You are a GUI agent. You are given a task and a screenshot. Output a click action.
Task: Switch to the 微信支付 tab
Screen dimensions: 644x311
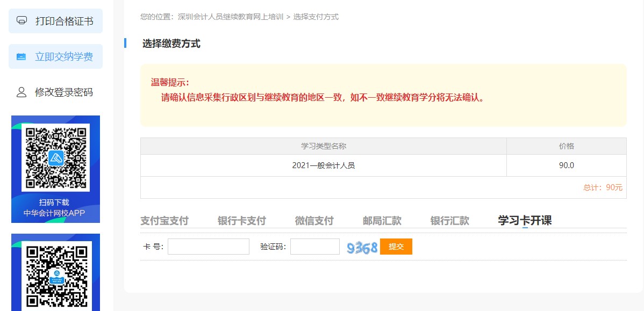[314, 221]
